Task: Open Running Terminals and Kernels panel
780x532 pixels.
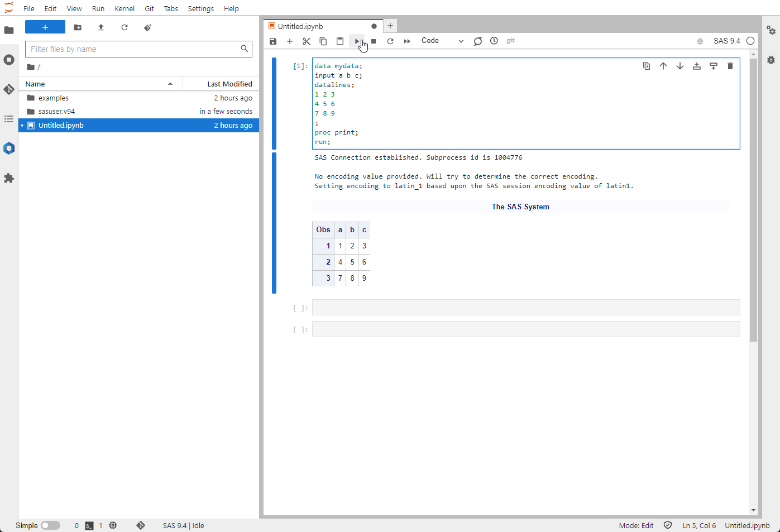Action: tap(9, 60)
